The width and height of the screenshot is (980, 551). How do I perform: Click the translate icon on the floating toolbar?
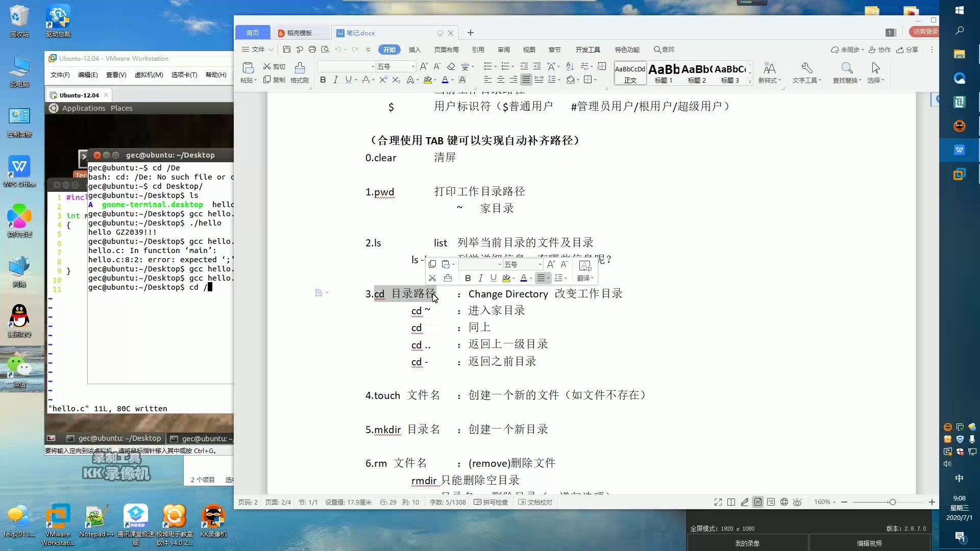pos(585,278)
